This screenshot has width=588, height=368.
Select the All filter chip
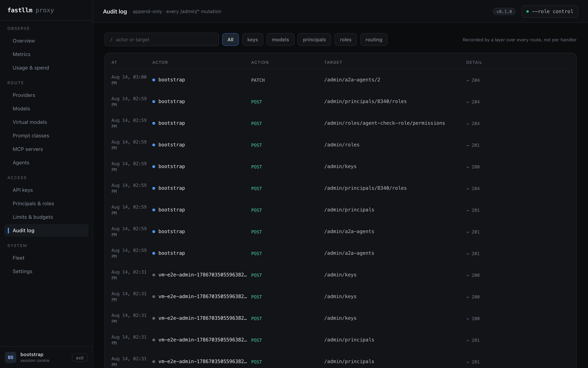pos(230,40)
